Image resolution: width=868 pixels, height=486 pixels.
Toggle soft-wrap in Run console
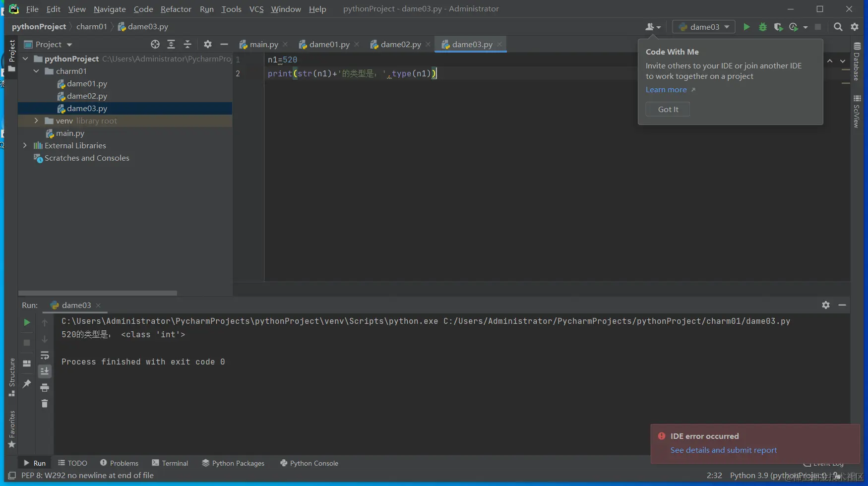point(45,355)
